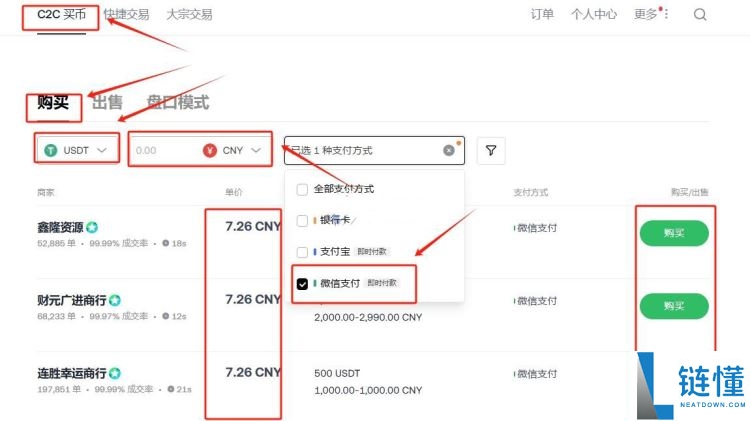Click verified badge next to 鑫隆资源
This screenshot has width=750, height=421.
tap(92, 227)
